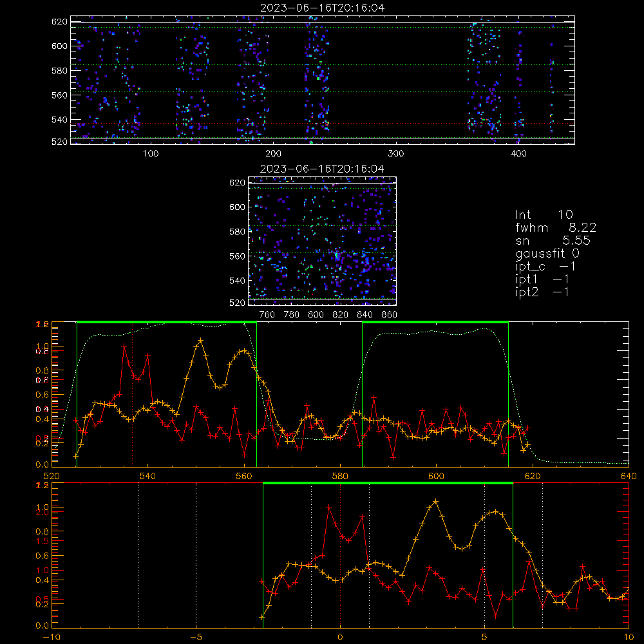644x644 pixels.
Task: Click the 'gaussfit 0' readout
Action: [x=547, y=253]
